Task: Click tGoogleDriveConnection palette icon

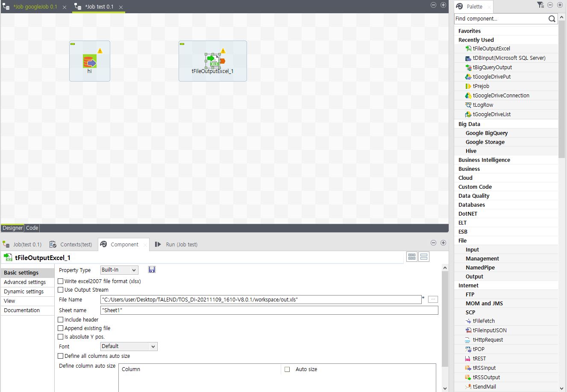Action: (468, 96)
